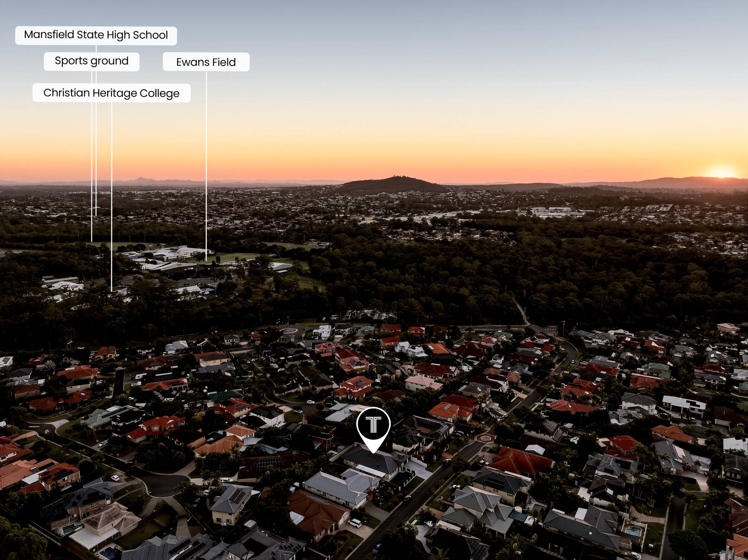The height and width of the screenshot is (560, 748).
Task: Select the Mansfield State High School label
Action: 96,35
